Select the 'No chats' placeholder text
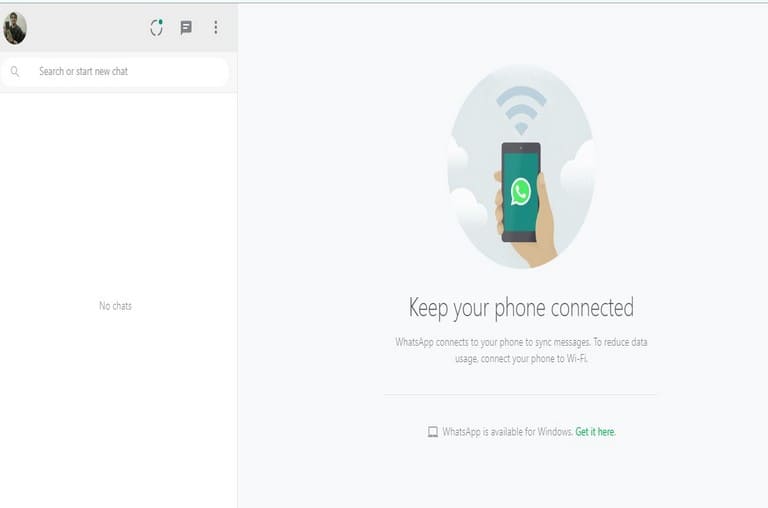 115,306
